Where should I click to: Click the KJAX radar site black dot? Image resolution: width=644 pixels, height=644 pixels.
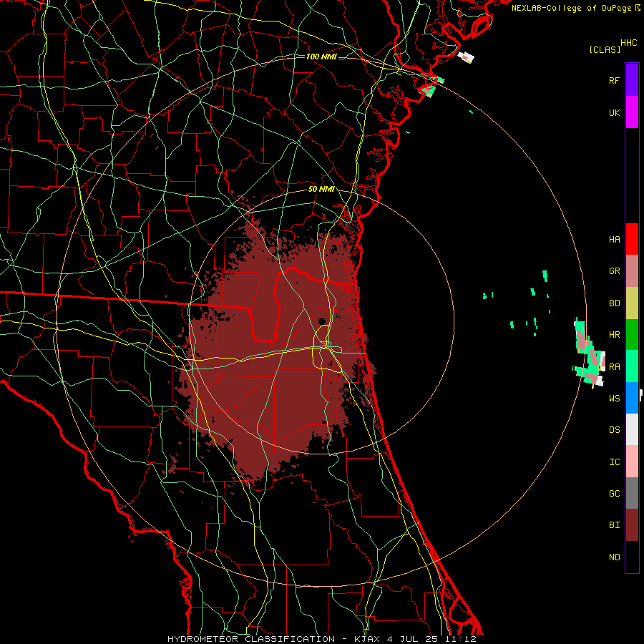coord(321,321)
